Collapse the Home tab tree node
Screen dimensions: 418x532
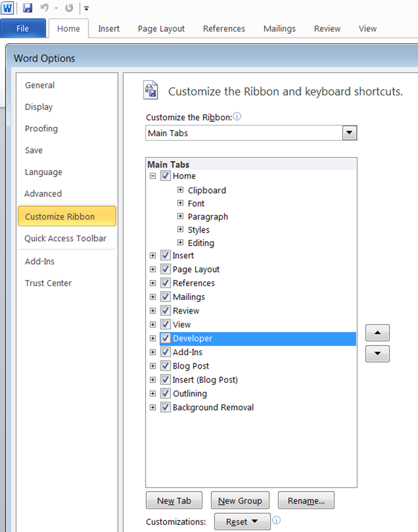(x=153, y=176)
